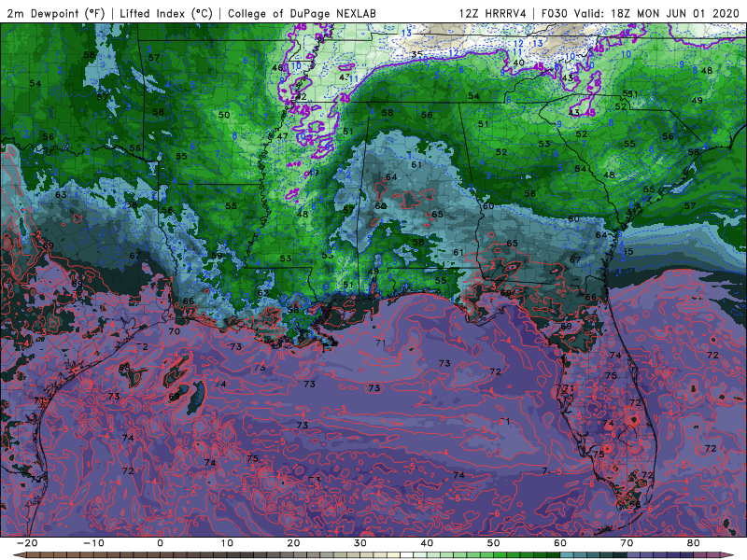Click the 10 label on the color scale

click(x=227, y=543)
